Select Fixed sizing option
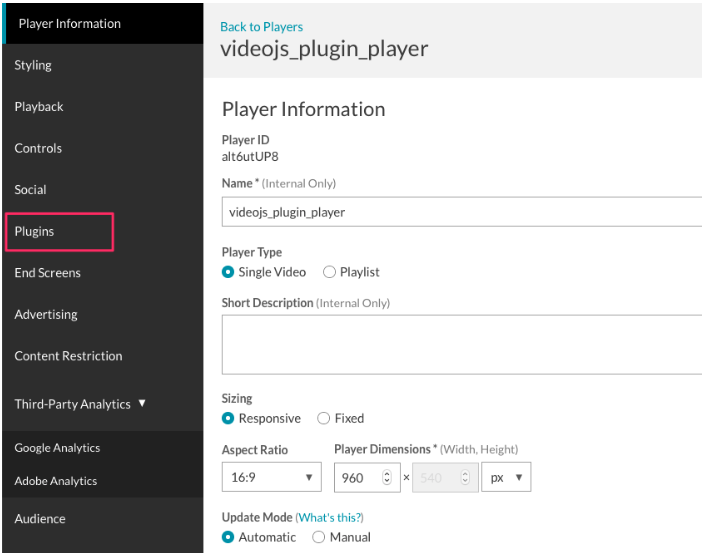The width and height of the screenshot is (702, 553). click(x=324, y=418)
